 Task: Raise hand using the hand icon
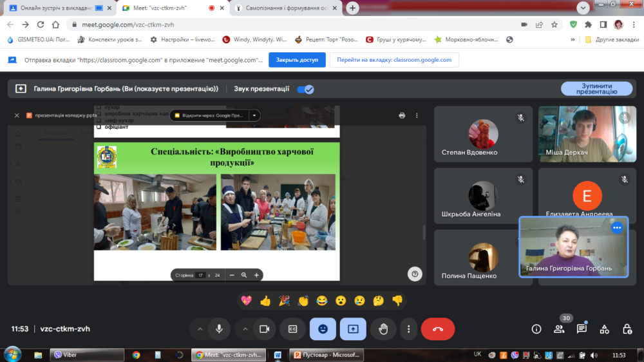pyautogui.click(x=383, y=329)
